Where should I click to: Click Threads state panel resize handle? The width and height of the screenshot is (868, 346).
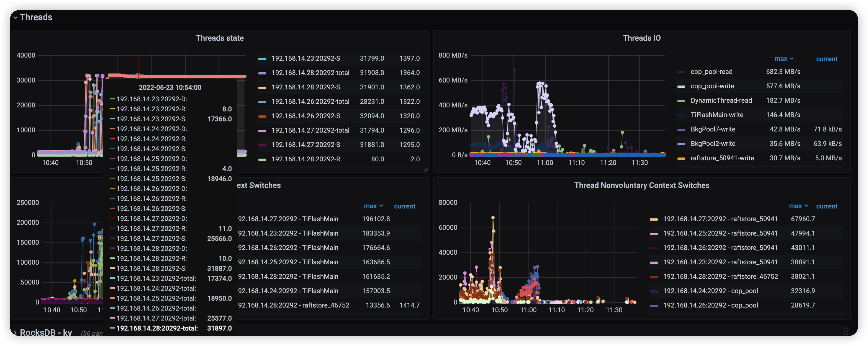click(426, 170)
